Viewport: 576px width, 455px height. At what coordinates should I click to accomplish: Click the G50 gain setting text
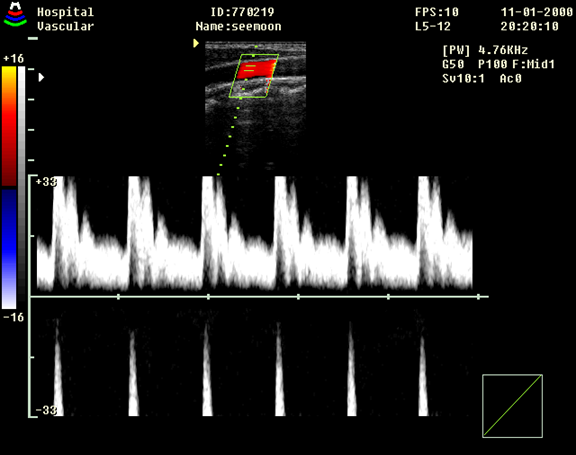point(453,64)
